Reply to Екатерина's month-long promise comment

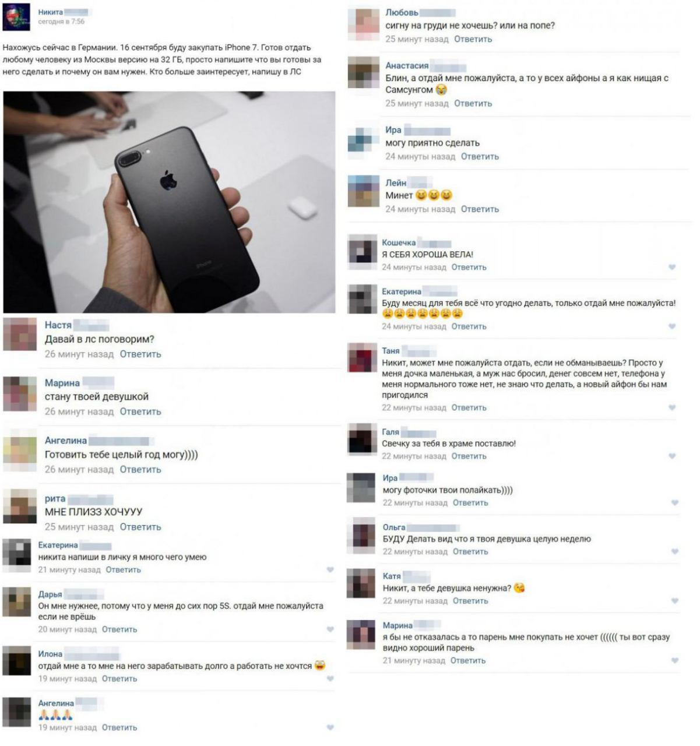(469, 326)
